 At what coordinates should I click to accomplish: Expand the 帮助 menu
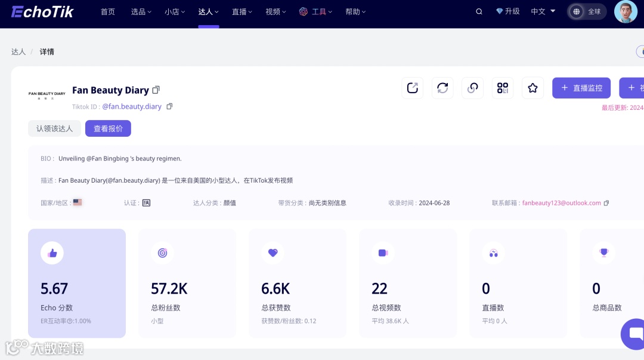(x=355, y=12)
